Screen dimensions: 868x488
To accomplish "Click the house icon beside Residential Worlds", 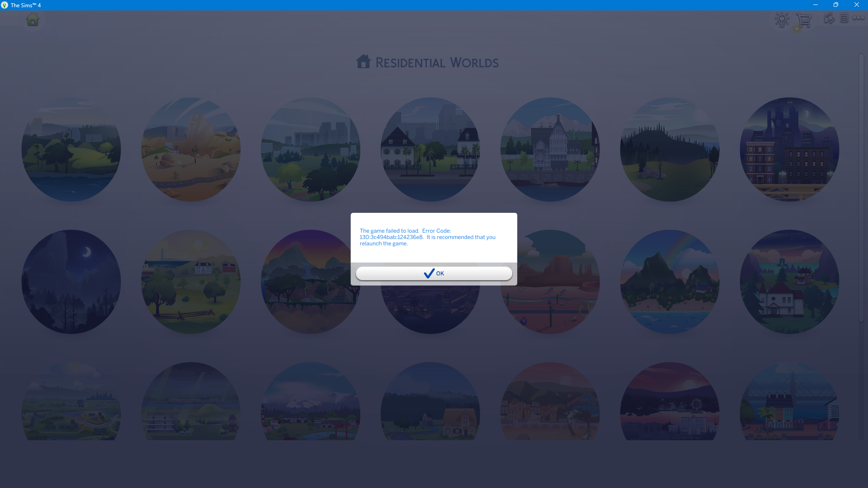I will [363, 61].
